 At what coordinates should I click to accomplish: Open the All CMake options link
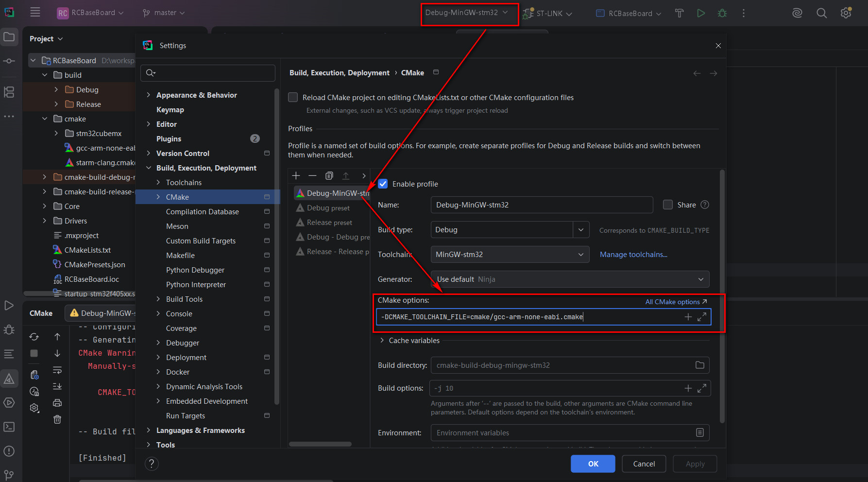click(x=676, y=302)
